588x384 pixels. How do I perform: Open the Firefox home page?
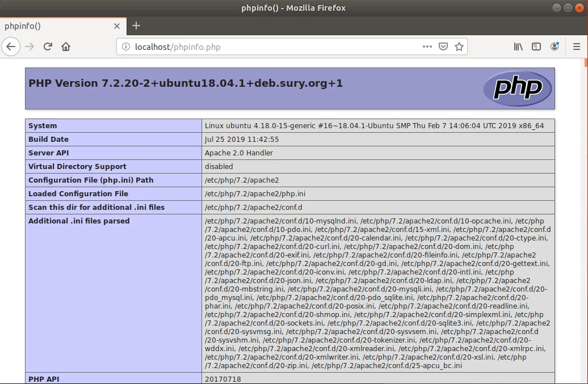click(x=66, y=47)
